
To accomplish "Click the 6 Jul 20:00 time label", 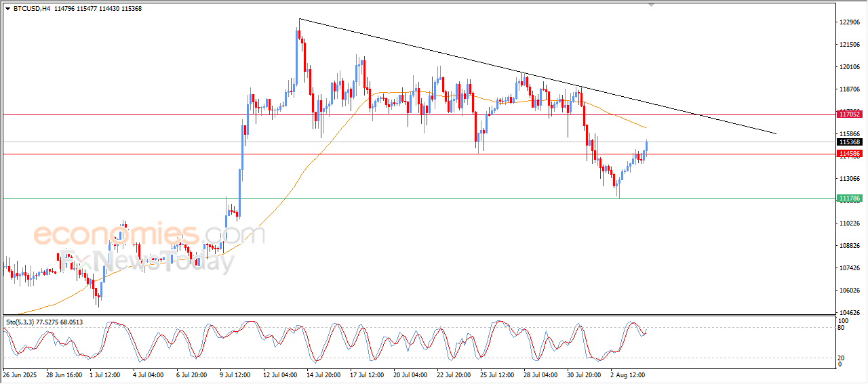I will (x=192, y=375).
